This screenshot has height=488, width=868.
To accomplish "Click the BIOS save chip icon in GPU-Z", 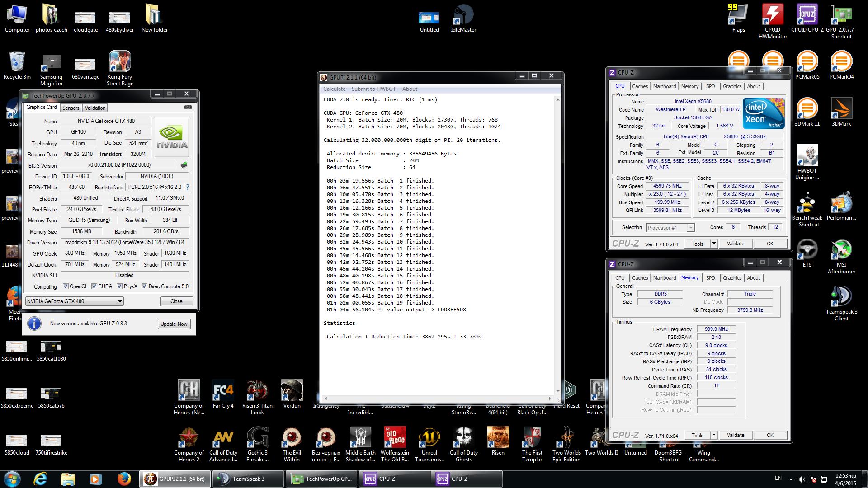I will tap(184, 165).
